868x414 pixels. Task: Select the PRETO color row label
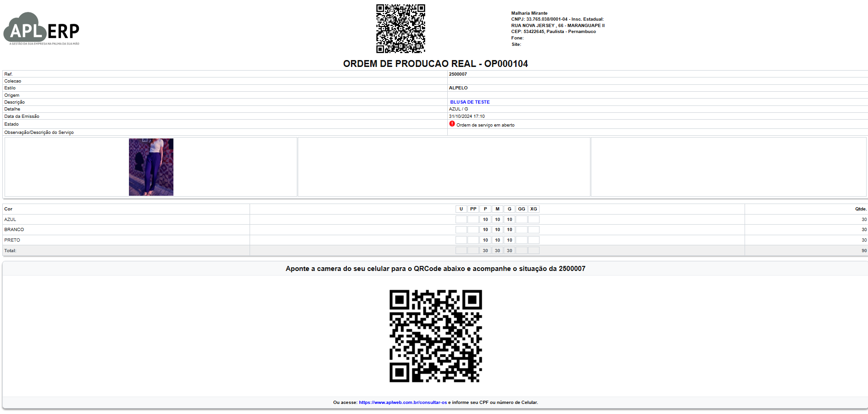pyautogui.click(x=12, y=240)
